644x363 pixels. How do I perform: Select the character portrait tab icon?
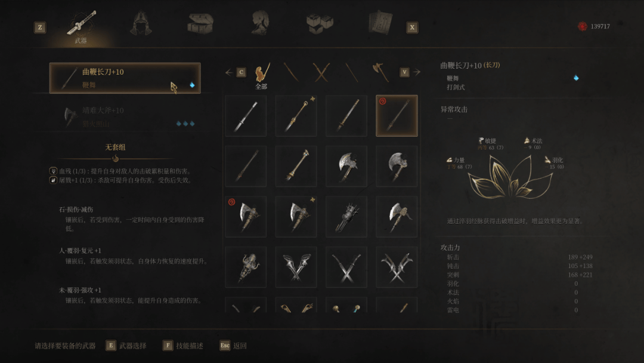[261, 23]
